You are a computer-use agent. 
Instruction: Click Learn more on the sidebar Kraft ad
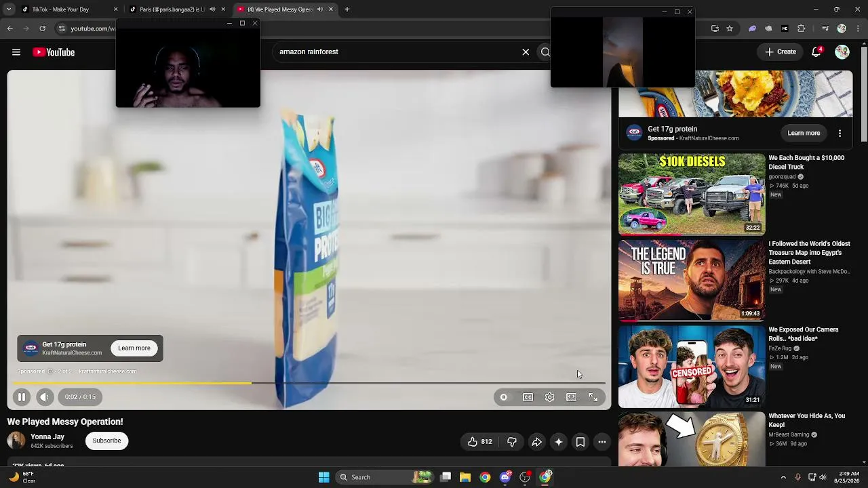[x=804, y=134]
